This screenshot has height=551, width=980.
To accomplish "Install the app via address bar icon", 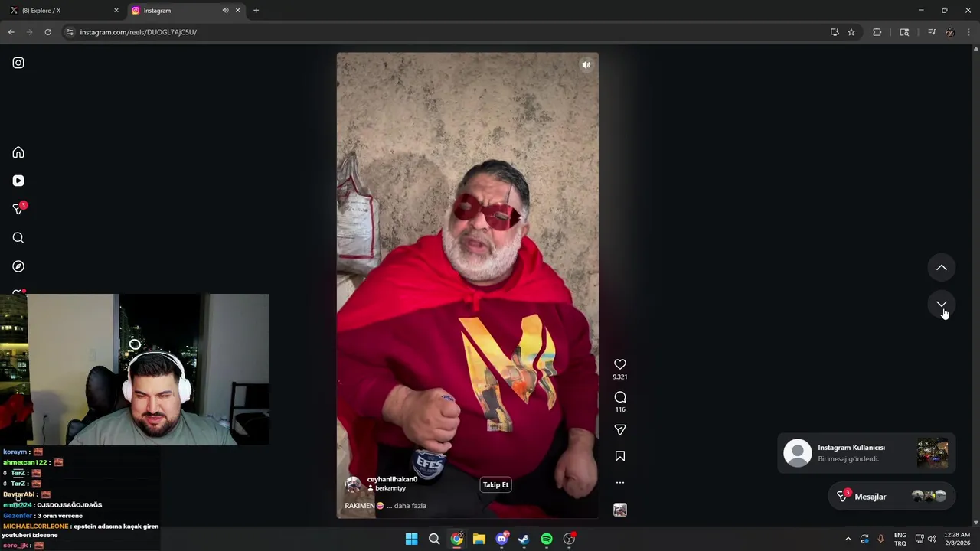I will (835, 32).
